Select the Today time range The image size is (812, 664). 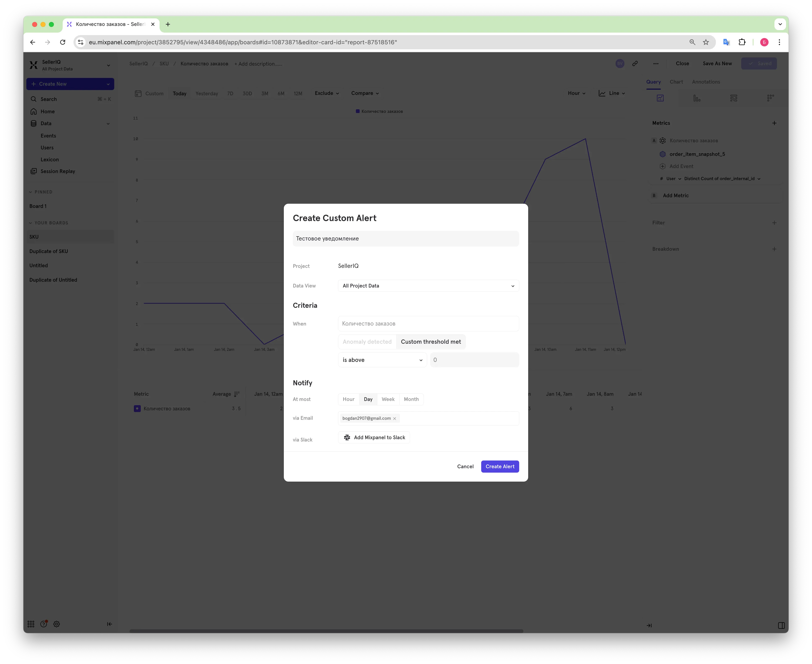179,93
